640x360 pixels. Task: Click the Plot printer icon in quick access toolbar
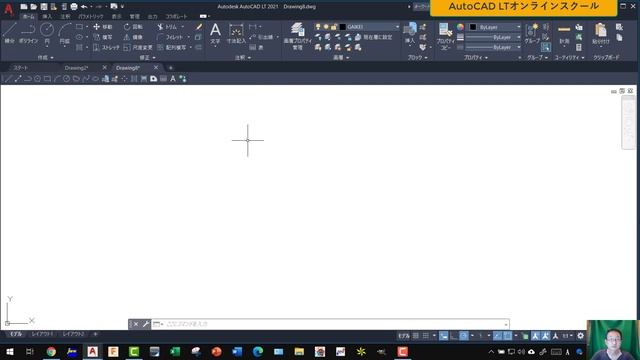pyautogui.click(x=74, y=7)
